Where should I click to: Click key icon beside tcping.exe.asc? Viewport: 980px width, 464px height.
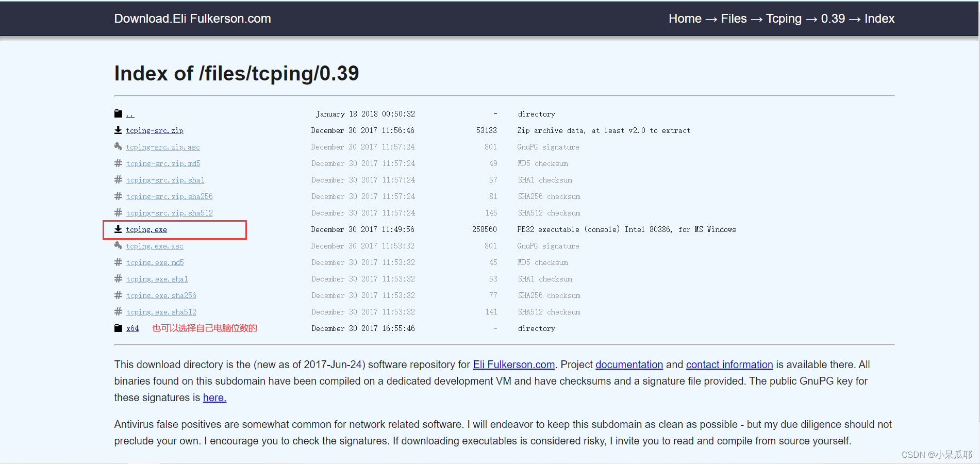[118, 245]
